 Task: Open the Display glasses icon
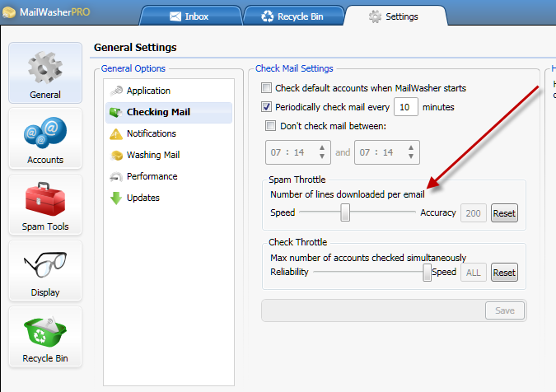coord(45,264)
